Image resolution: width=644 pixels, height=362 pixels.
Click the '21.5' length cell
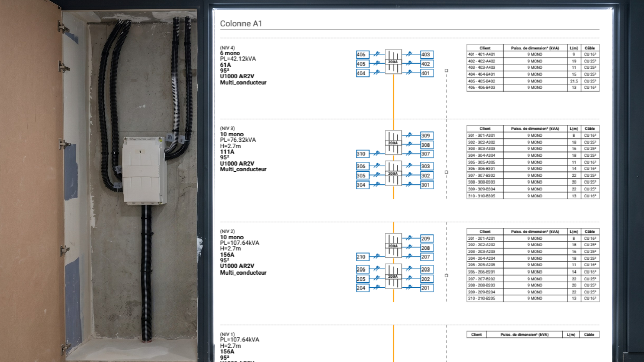click(x=574, y=81)
